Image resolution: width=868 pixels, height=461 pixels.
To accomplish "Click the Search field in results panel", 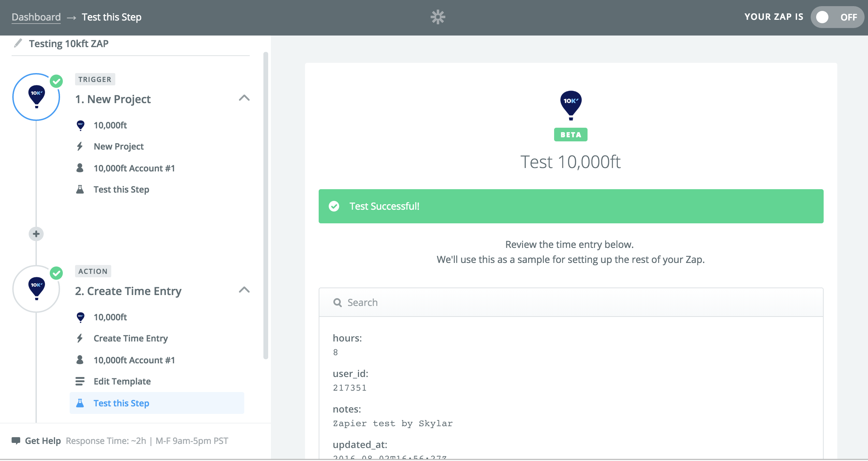I will 571,303.
